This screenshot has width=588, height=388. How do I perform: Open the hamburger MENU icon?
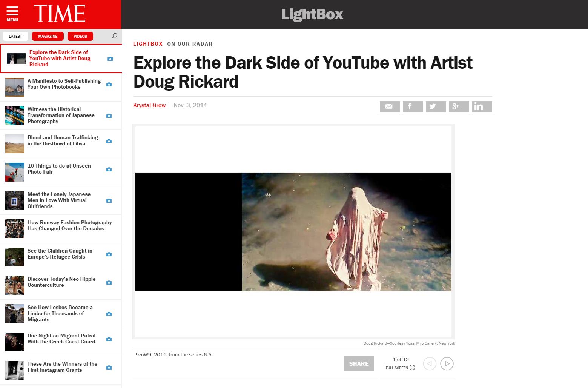(x=12, y=14)
